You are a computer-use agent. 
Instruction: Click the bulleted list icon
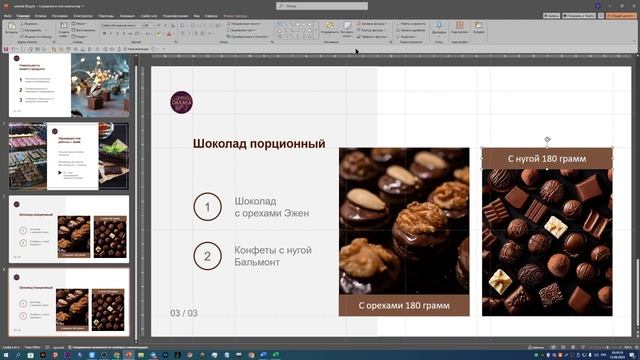pos(183,25)
